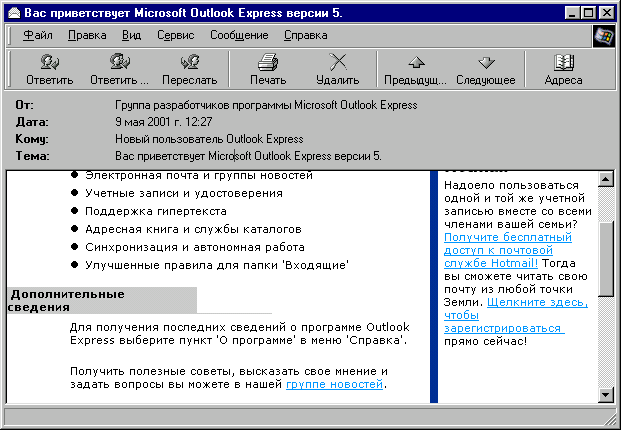Click the vertical scrollbar up arrow
The height and width of the screenshot is (430, 621).
pos(606,179)
